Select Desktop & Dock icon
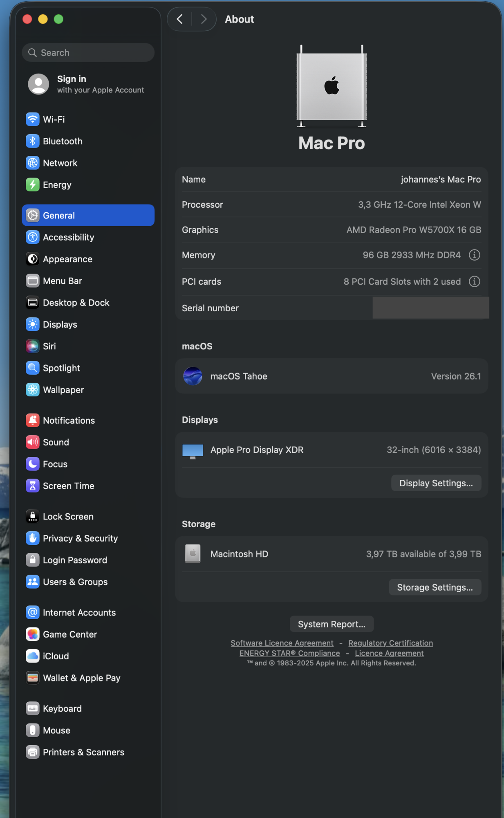 point(33,303)
